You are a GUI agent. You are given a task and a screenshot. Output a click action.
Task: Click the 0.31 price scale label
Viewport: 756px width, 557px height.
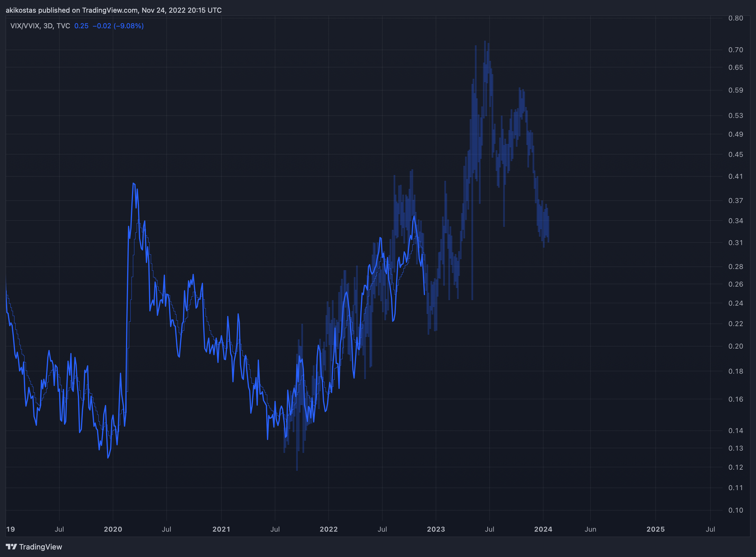[736, 243]
